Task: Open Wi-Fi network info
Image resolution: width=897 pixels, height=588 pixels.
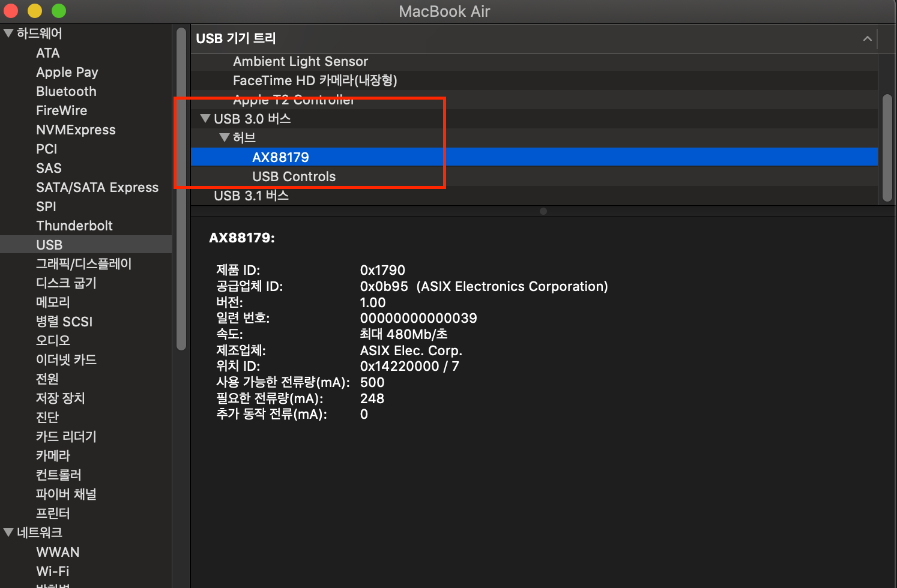Action: [52, 571]
